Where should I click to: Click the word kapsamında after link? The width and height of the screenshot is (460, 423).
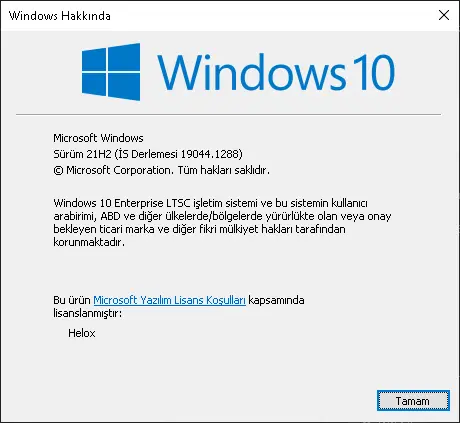pos(276,300)
